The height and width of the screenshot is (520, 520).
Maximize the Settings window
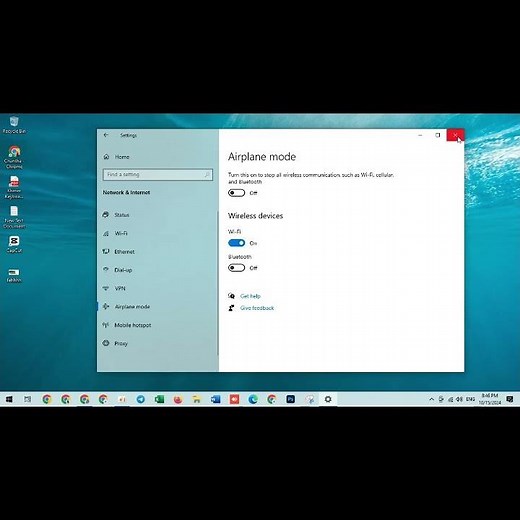point(438,135)
